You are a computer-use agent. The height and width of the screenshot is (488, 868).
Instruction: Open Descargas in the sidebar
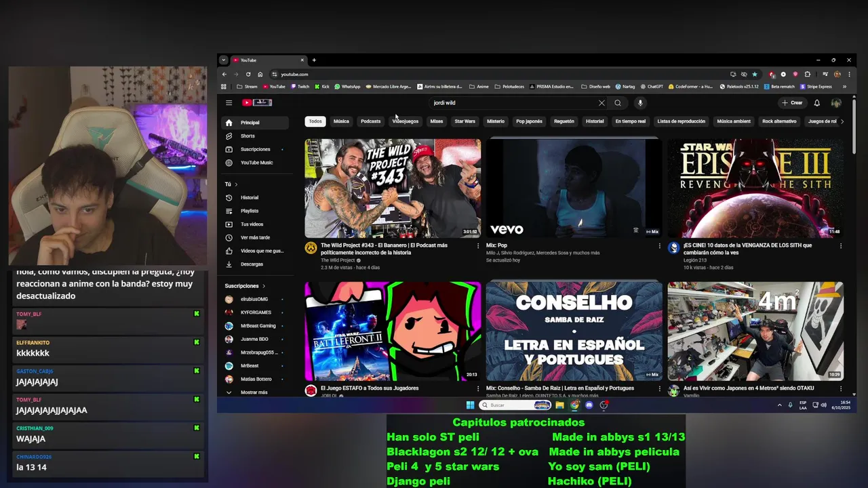[x=255, y=264]
